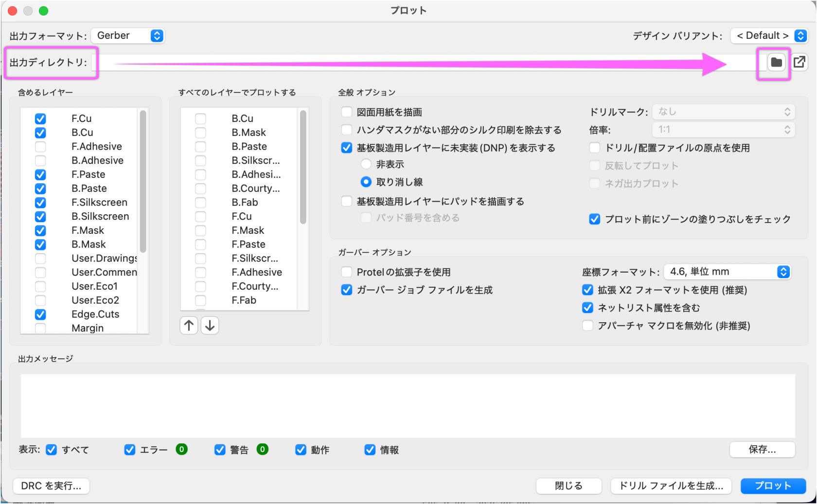This screenshot has width=817, height=504.
Task: Enable the User.Eco1 layer checkbox
Action: point(40,286)
